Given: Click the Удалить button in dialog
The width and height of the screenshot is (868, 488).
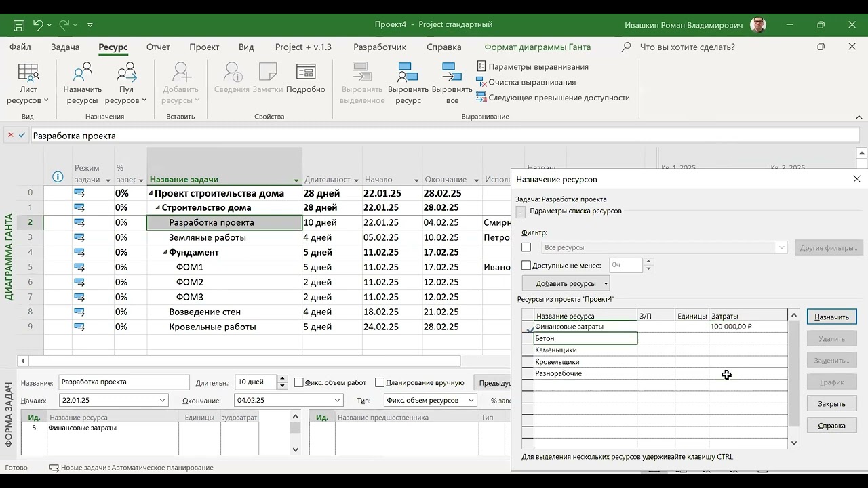Looking at the screenshot, I should coord(831,338).
